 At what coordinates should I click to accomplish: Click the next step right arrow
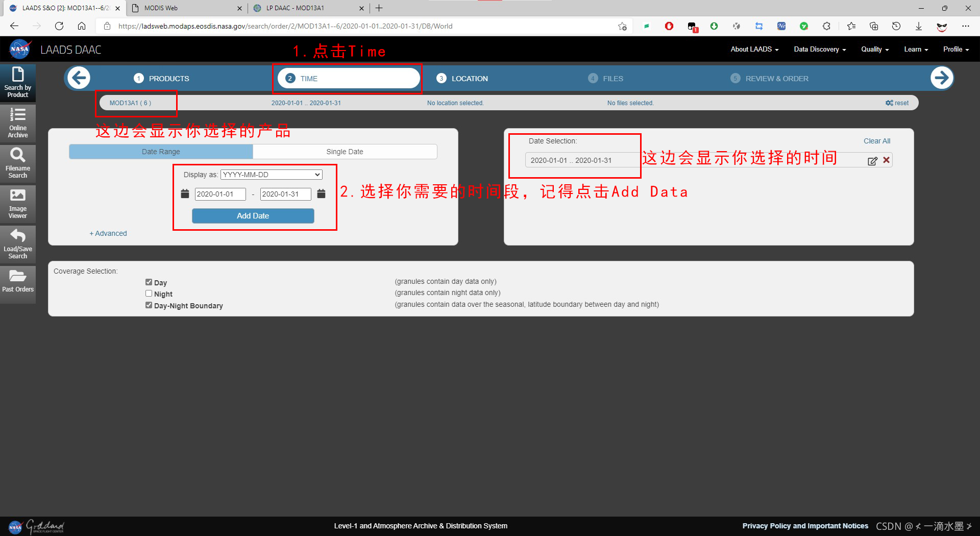941,78
